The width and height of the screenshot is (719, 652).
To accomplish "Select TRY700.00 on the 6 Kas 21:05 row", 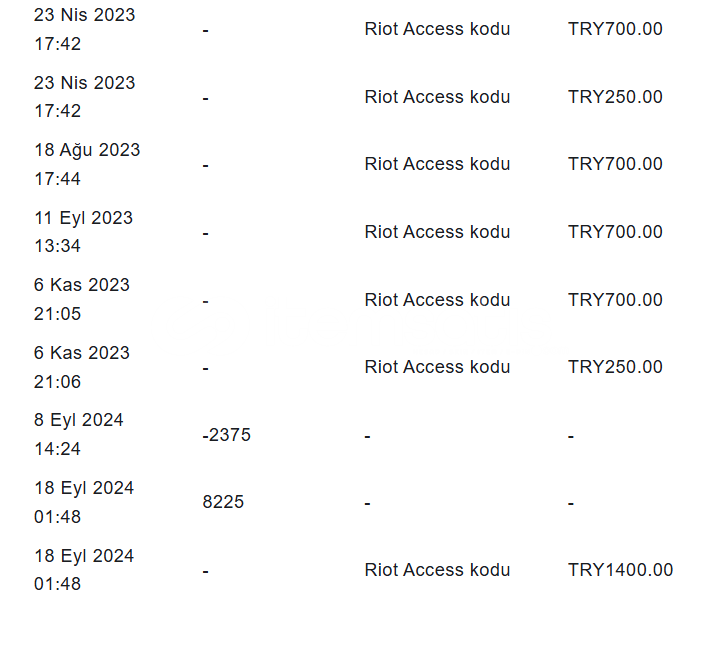I will click(615, 299).
